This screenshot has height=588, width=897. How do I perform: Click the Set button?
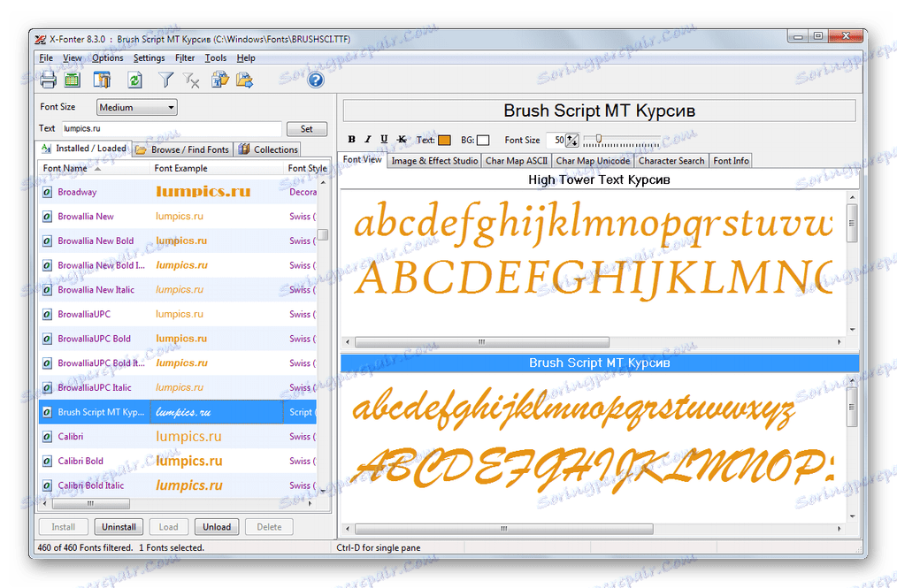307,129
